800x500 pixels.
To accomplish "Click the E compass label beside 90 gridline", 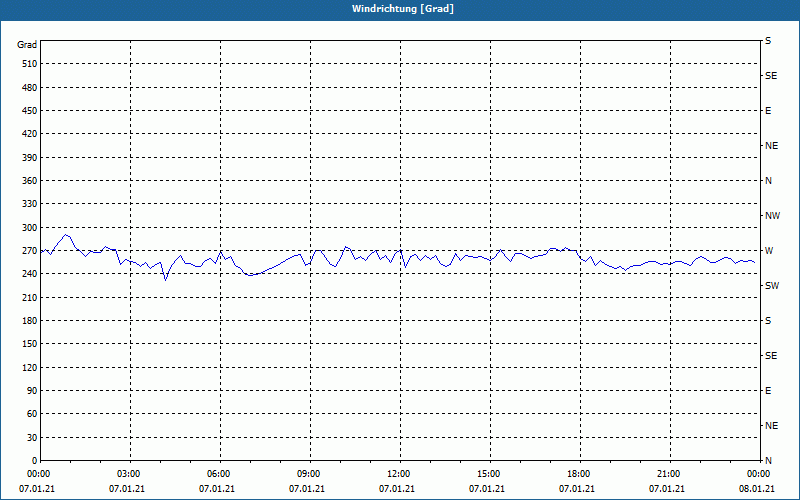I will click(x=768, y=391).
